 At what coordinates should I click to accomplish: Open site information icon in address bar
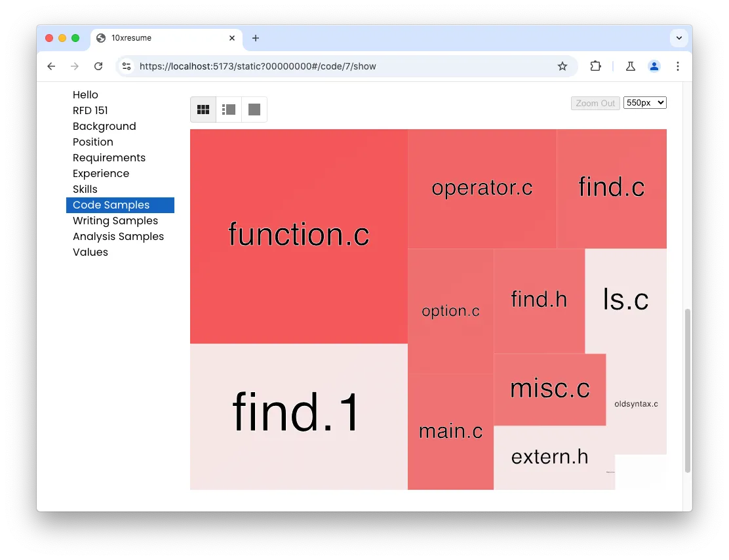tap(127, 66)
